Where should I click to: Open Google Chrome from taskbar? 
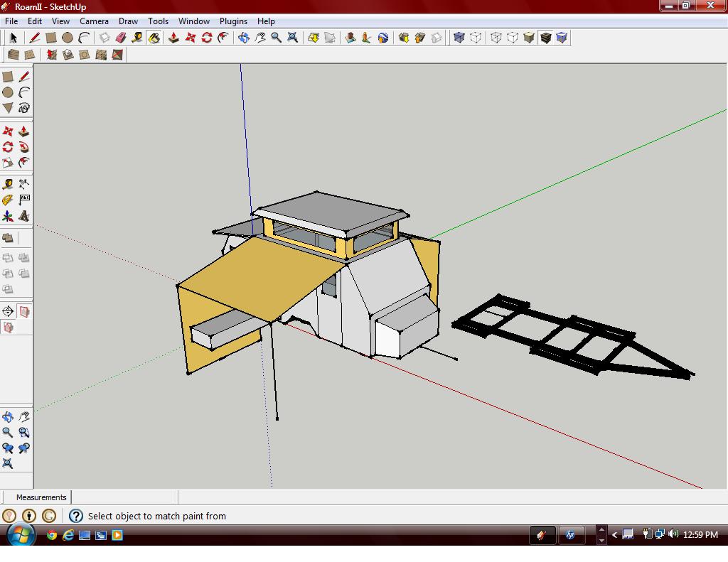[x=52, y=535]
